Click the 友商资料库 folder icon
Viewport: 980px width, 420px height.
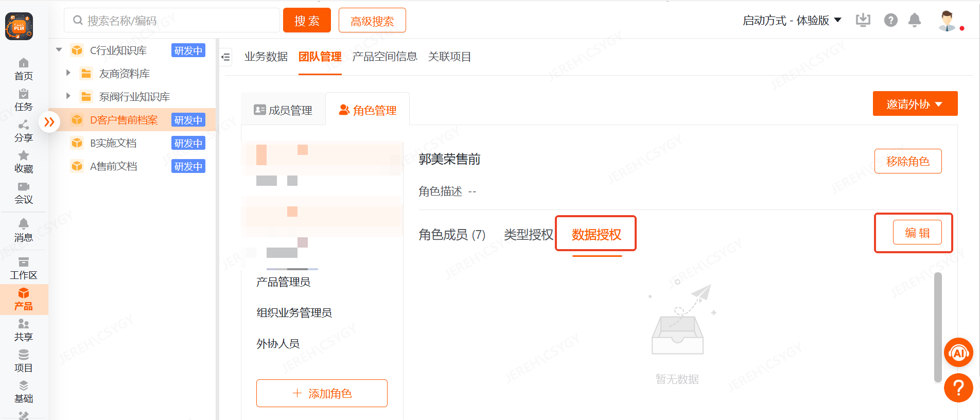(86, 74)
